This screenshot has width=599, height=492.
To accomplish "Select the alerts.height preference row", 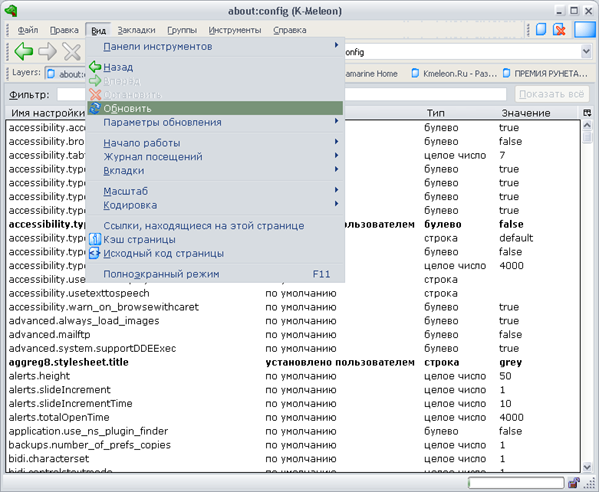I will [x=293, y=375].
